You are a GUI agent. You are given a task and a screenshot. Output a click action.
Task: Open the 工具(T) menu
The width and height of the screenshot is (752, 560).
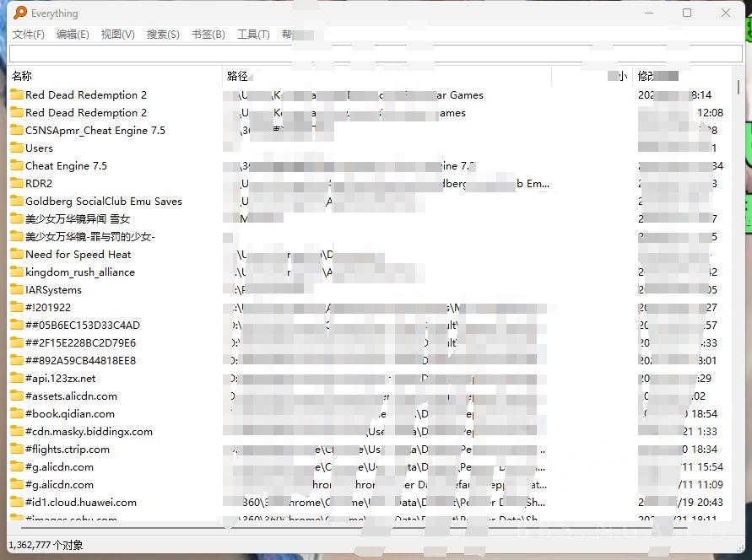tap(253, 35)
